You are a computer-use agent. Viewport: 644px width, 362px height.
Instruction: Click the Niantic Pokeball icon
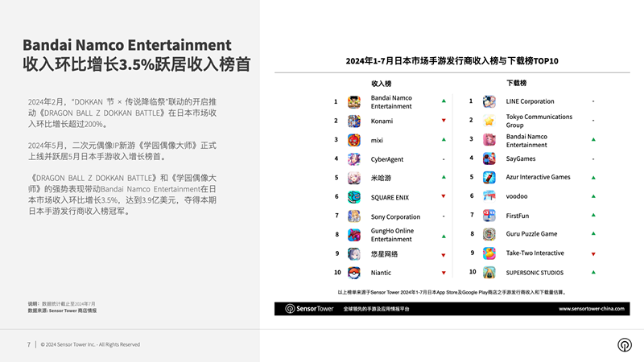pos(354,273)
